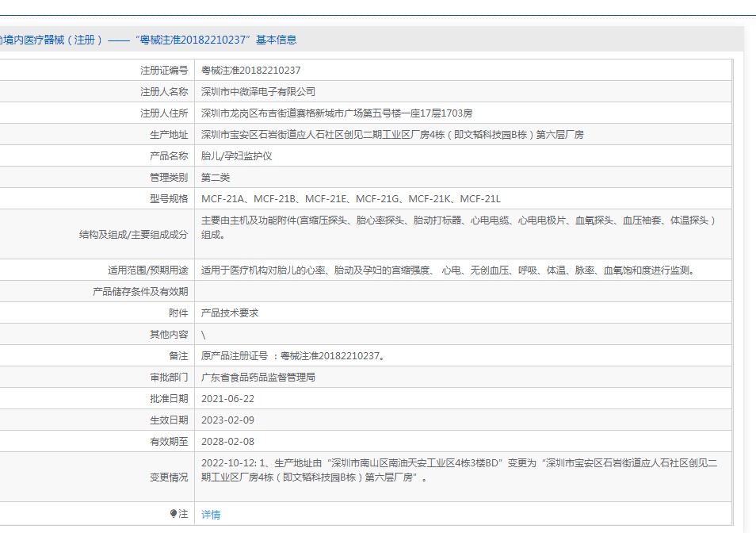Select registration number 粤械注准20182210237 value
756x533 pixels.
pyautogui.click(x=250, y=71)
